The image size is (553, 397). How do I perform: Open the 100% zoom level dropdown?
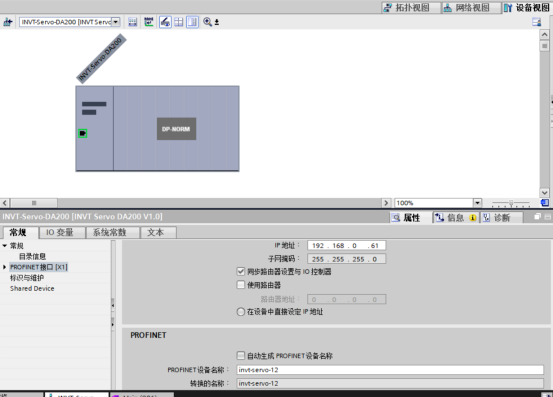[477, 203]
